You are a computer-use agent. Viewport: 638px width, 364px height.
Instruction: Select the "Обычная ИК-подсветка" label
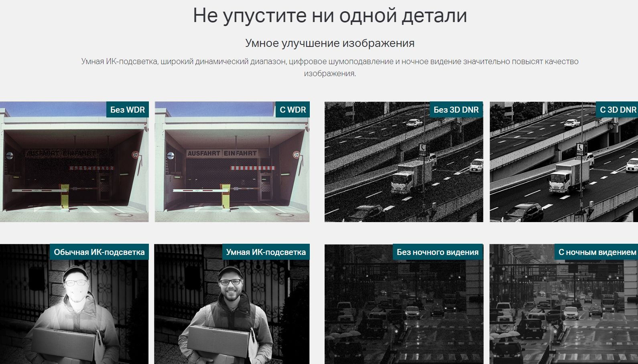99,252
